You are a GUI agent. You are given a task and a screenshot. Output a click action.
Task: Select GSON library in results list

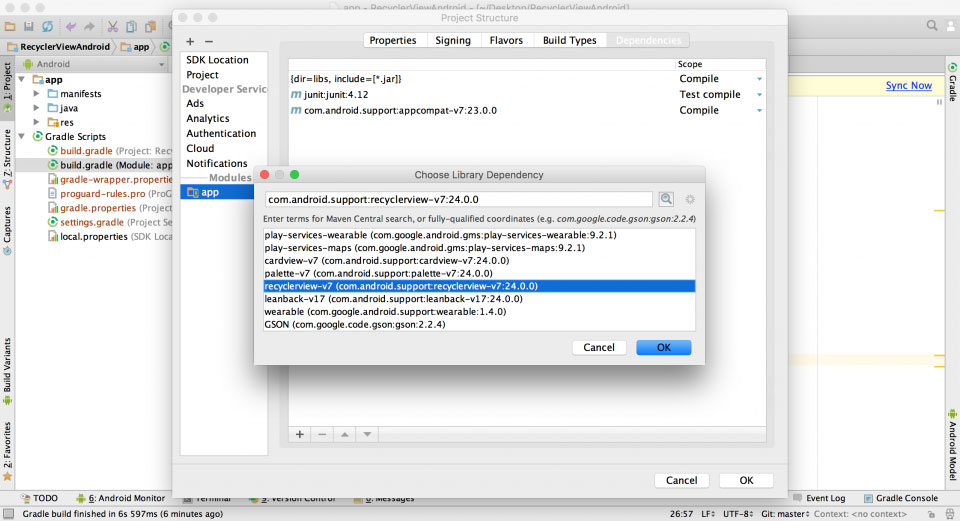(x=479, y=324)
